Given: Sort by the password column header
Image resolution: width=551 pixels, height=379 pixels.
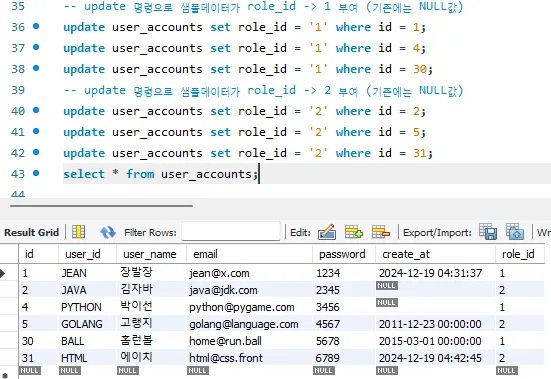Looking at the screenshot, I should [x=344, y=254].
